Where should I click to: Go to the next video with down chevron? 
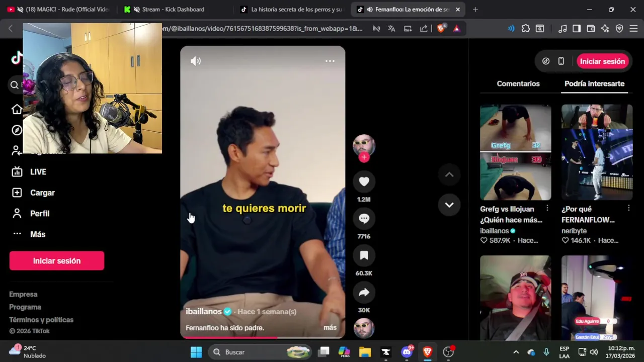tap(449, 205)
